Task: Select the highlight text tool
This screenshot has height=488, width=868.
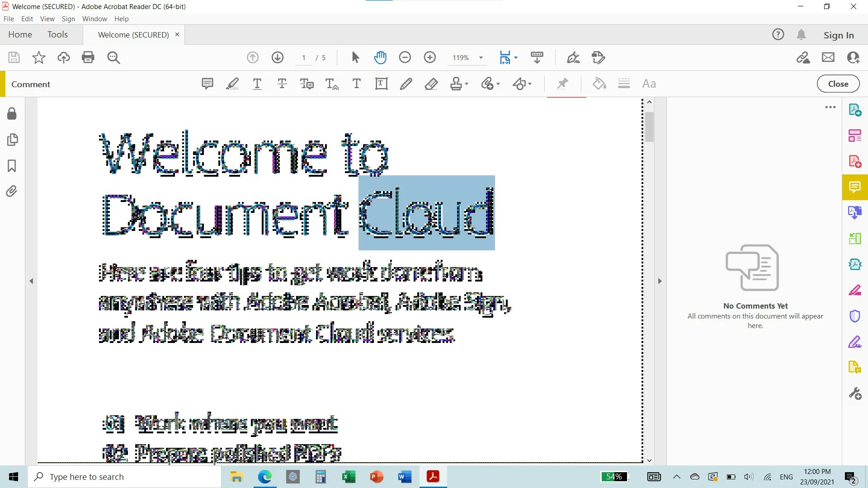Action: click(232, 84)
